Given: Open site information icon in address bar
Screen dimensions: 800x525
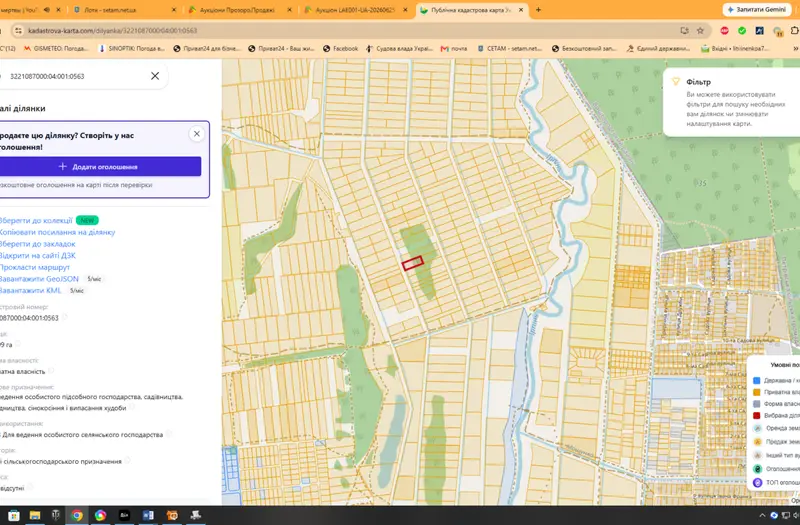Looking at the screenshot, I should point(18,31).
